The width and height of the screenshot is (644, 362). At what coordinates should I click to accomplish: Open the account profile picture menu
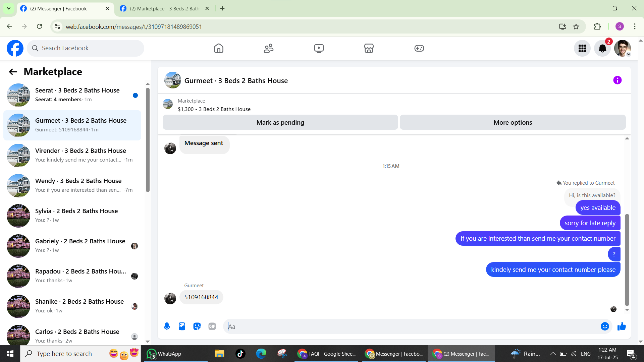(x=623, y=48)
